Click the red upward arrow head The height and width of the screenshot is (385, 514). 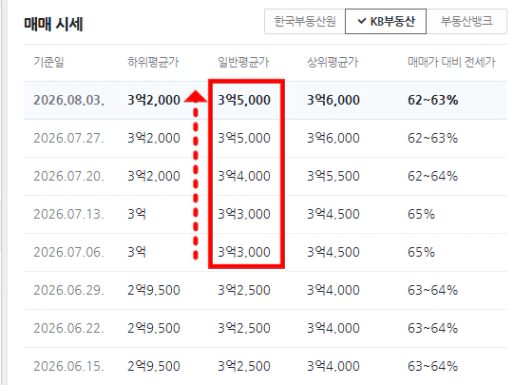click(x=196, y=96)
